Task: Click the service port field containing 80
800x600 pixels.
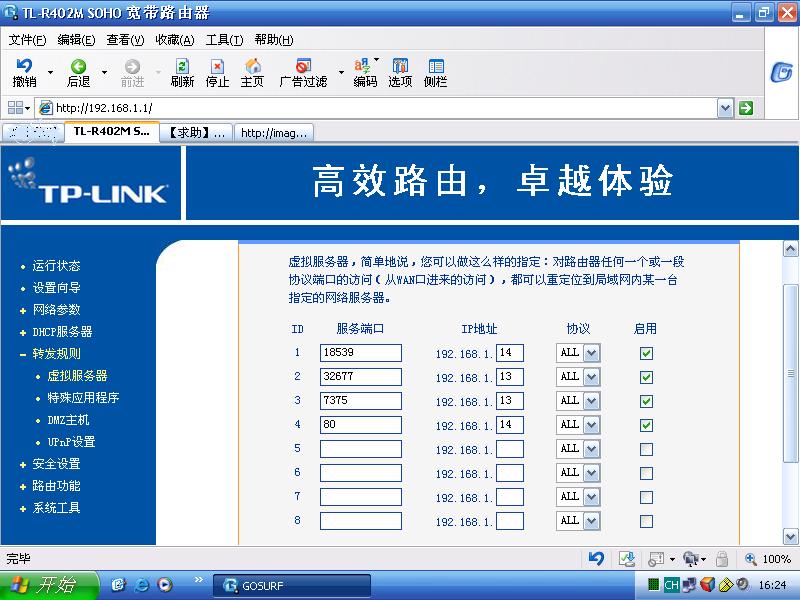Action: (361, 424)
